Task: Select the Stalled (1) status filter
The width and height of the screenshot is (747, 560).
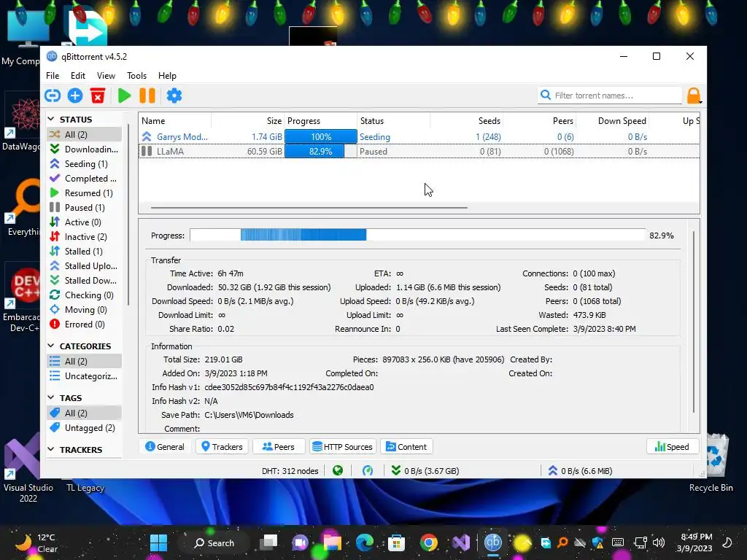Action: 85,252
